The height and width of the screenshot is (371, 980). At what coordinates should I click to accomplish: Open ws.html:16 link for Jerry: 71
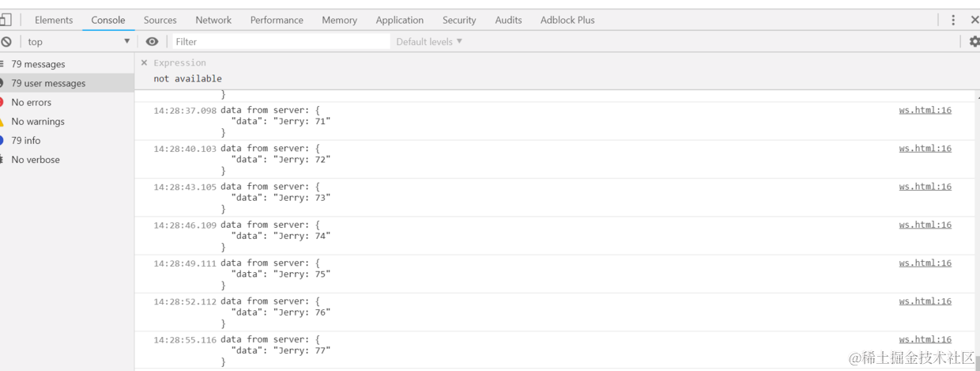[925, 110]
